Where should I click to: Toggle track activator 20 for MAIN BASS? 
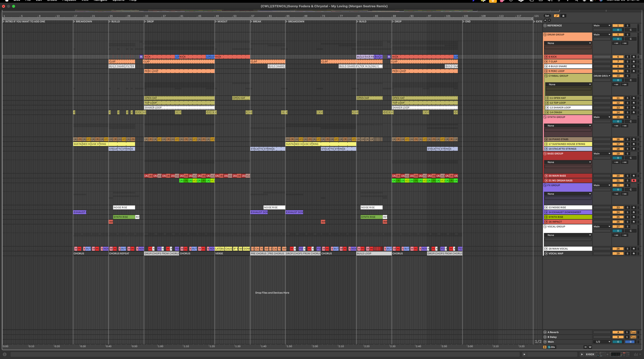click(x=618, y=176)
